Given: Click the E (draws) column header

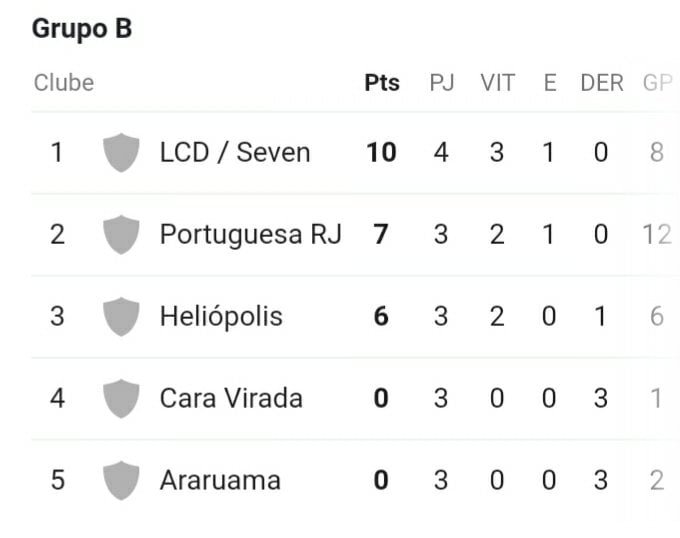Looking at the screenshot, I should (x=550, y=83).
